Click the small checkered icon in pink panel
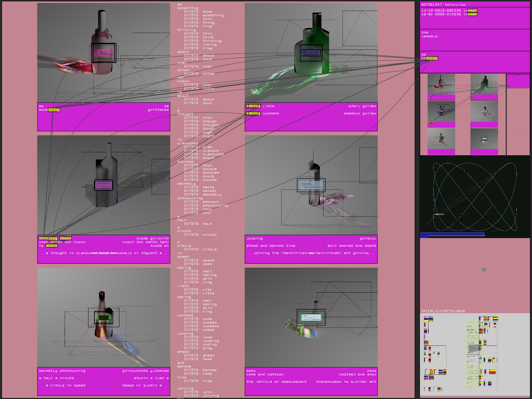532x399 pixels. click(x=484, y=270)
